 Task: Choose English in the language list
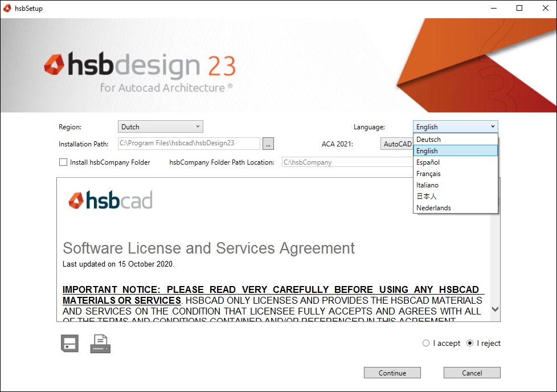pyautogui.click(x=456, y=150)
